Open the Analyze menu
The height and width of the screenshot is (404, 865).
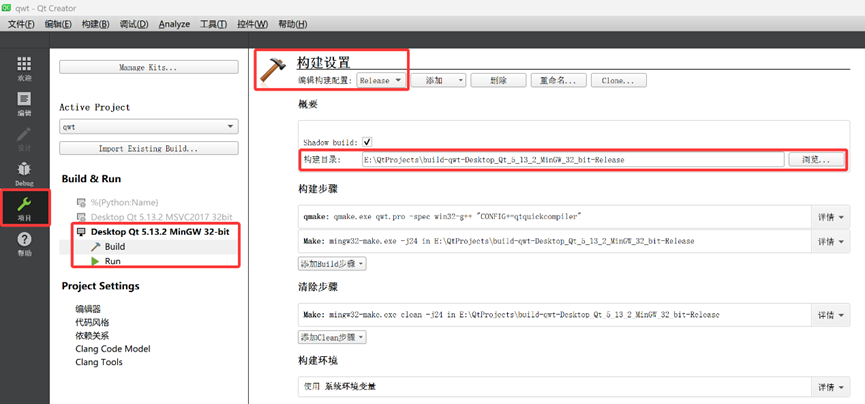174,24
